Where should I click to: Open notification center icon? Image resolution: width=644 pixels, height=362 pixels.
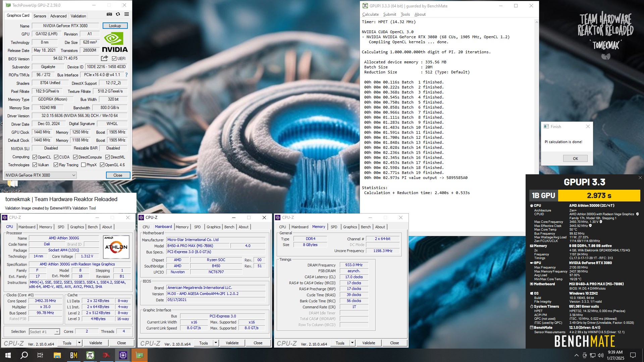pyautogui.click(x=633, y=355)
